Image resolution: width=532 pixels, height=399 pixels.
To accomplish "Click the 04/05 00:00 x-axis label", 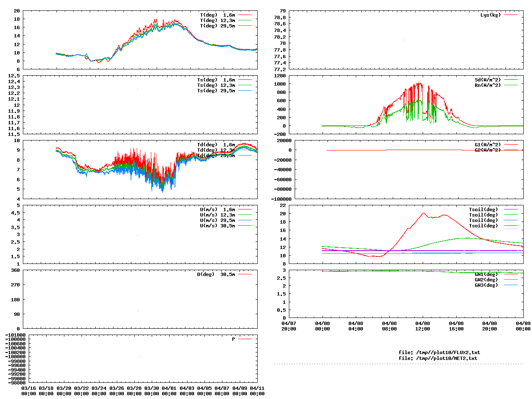I will pyautogui.click(x=204, y=391).
